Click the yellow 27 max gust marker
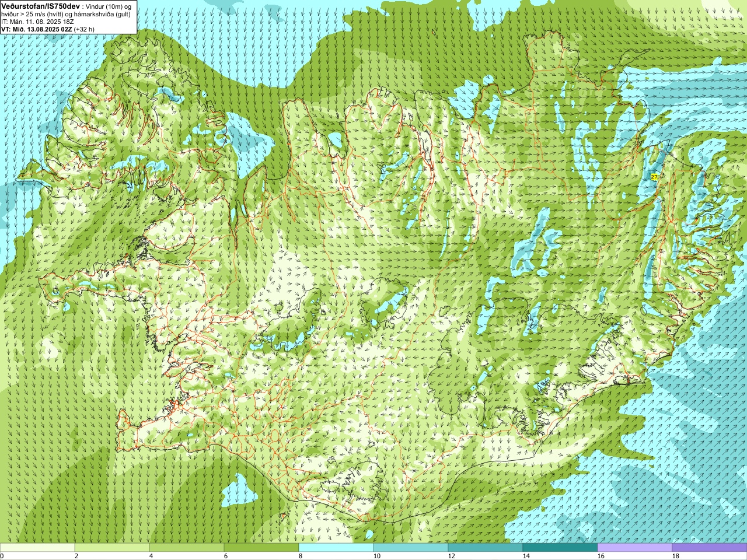The image size is (747, 560). coord(654,177)
